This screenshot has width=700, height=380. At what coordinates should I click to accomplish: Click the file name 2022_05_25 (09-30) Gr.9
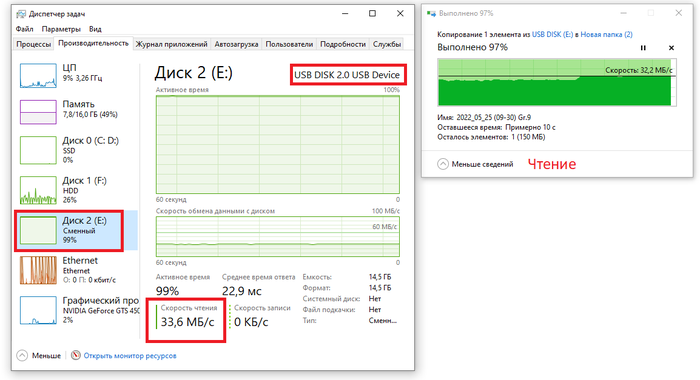coord(493,117)
